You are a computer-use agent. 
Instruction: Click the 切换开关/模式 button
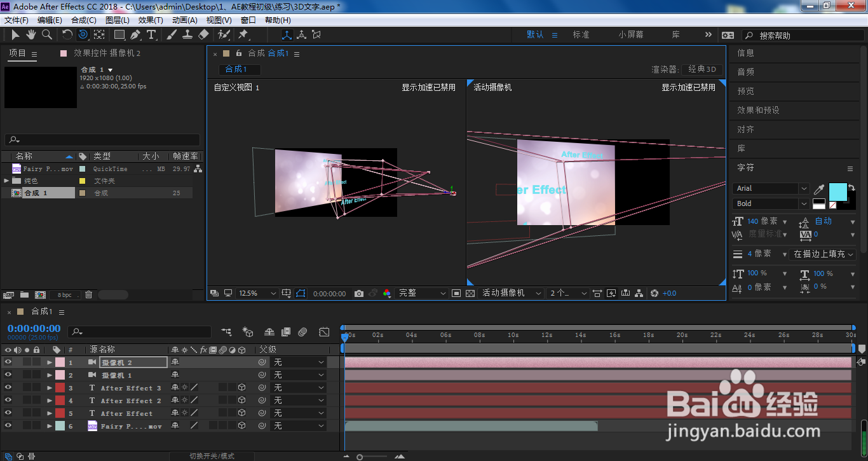point(212,456)
